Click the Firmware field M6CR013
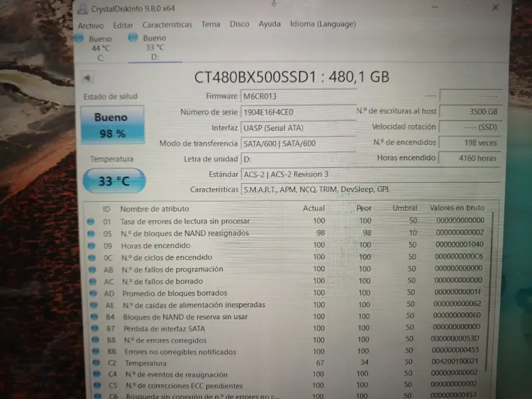The image size is (532, 399). tap(298, 96)
